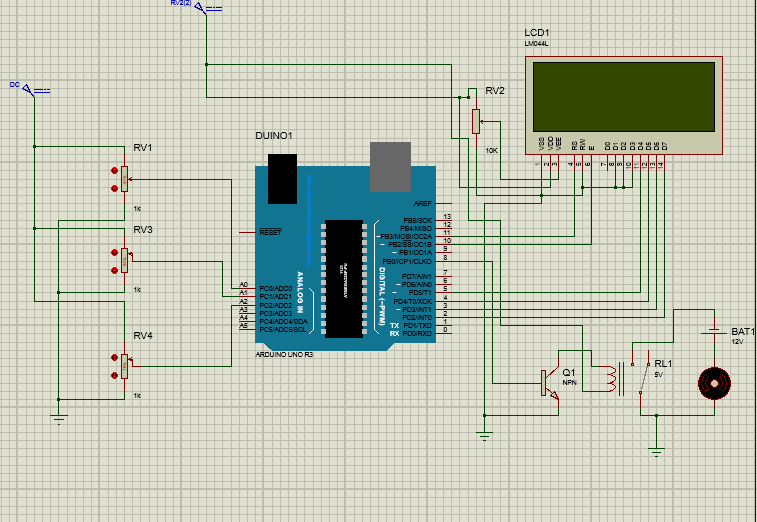
Task: Click the RV2 reference label
Action: tap(495, 91)
